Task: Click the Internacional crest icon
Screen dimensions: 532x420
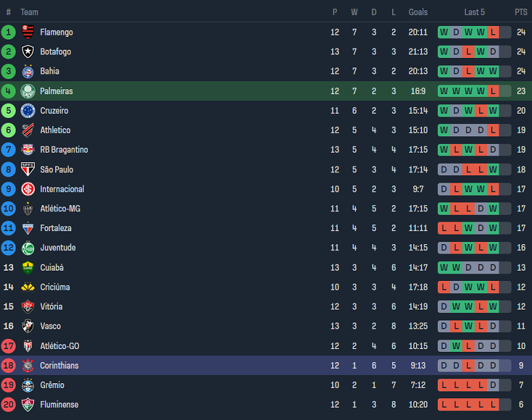Action: (x=28, y=190)
